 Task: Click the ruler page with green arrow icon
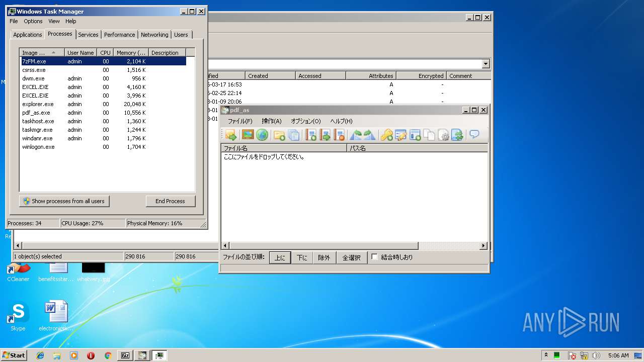(325, 135)
